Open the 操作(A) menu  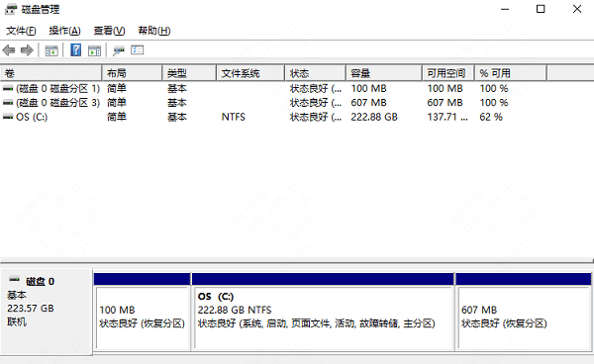[x=64, y=31]
